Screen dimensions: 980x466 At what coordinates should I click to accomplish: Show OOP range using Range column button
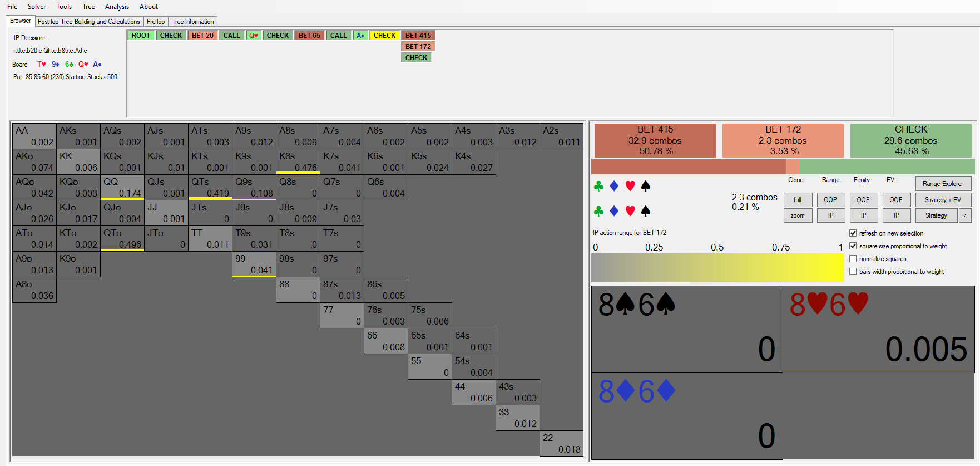tap(831, 200)
